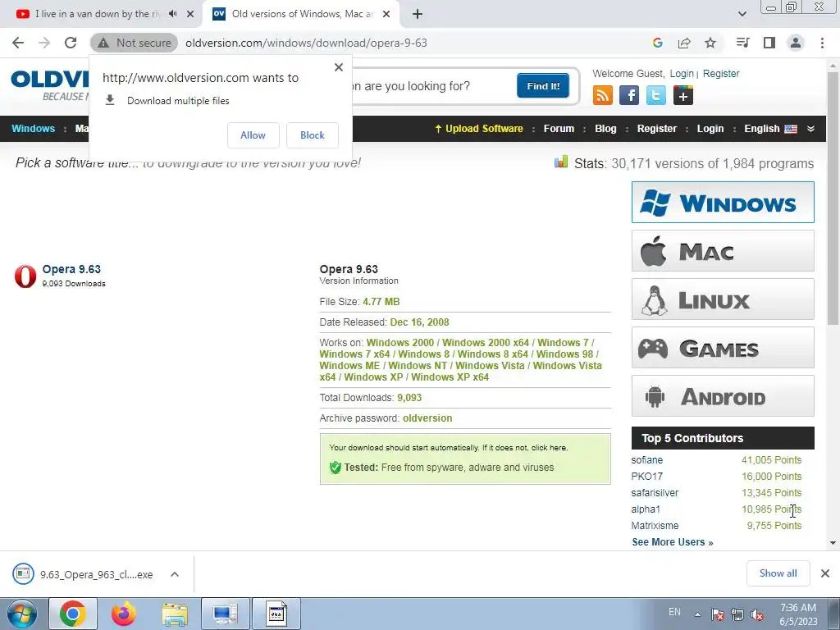The width and height of the screenshot is (840, 630).
Task: Click the stats bar chart icon
Action: (561, 162)
